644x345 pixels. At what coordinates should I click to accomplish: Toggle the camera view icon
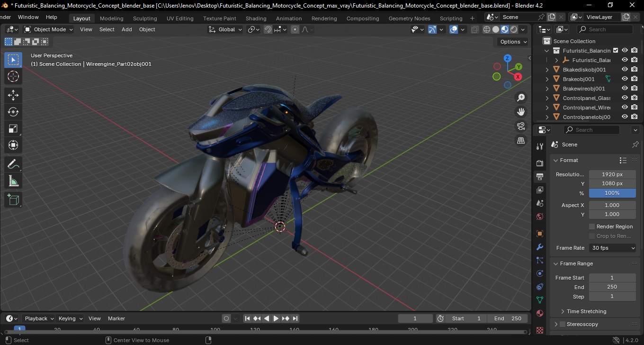pos(521,126)
